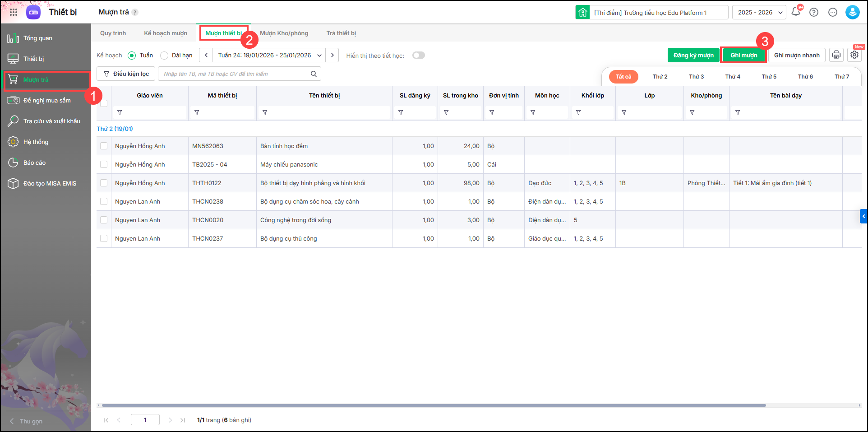
Task: Open Báo cáo in the sidebar
Action: 34,163
